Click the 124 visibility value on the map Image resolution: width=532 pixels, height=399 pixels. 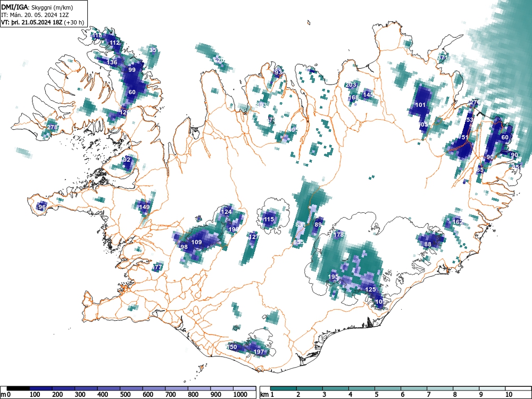[x=226, y=212]
